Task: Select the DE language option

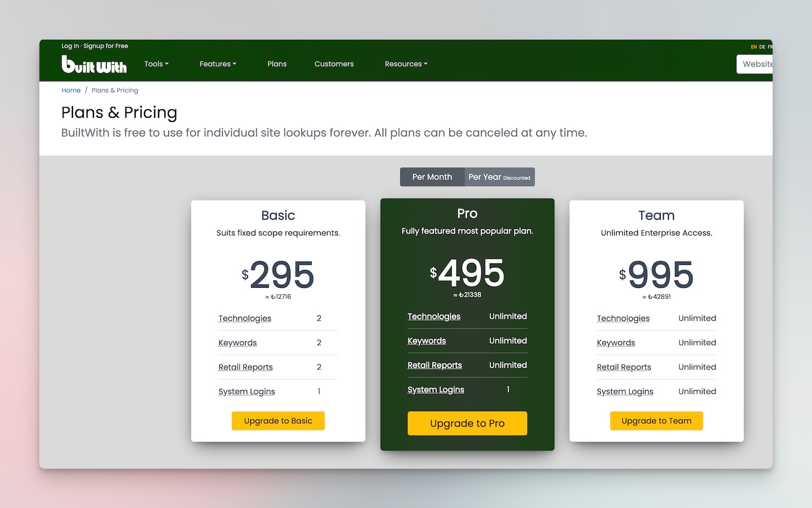Action: click(x=762, y=47)
